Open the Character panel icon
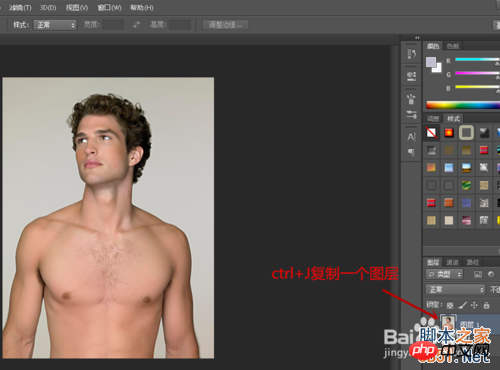The width and height of the screenshot is (500, 370). click(x=412, y=137)
